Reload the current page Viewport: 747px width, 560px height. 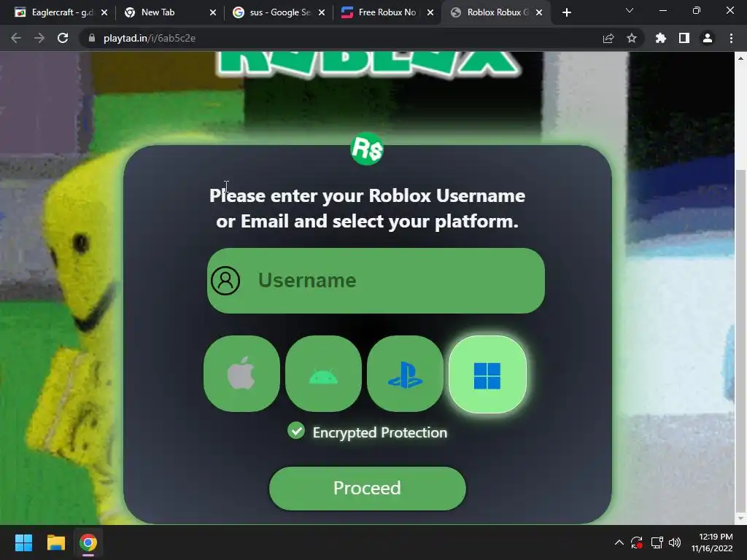click(x=63, y=38)
